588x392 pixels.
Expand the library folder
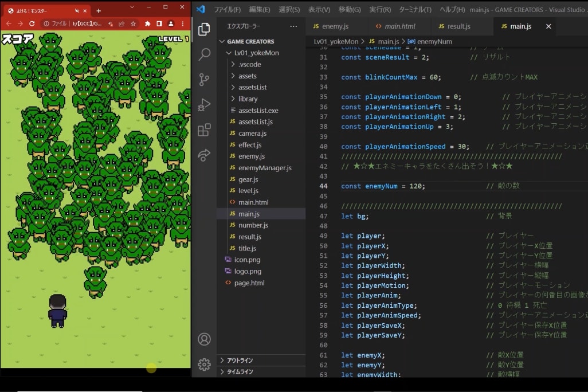248,99
